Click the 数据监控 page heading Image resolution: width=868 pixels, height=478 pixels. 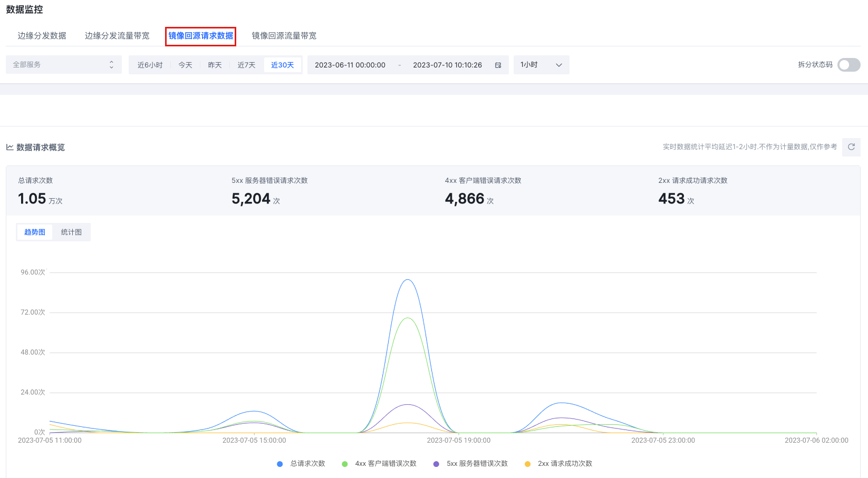pos(24,9)
